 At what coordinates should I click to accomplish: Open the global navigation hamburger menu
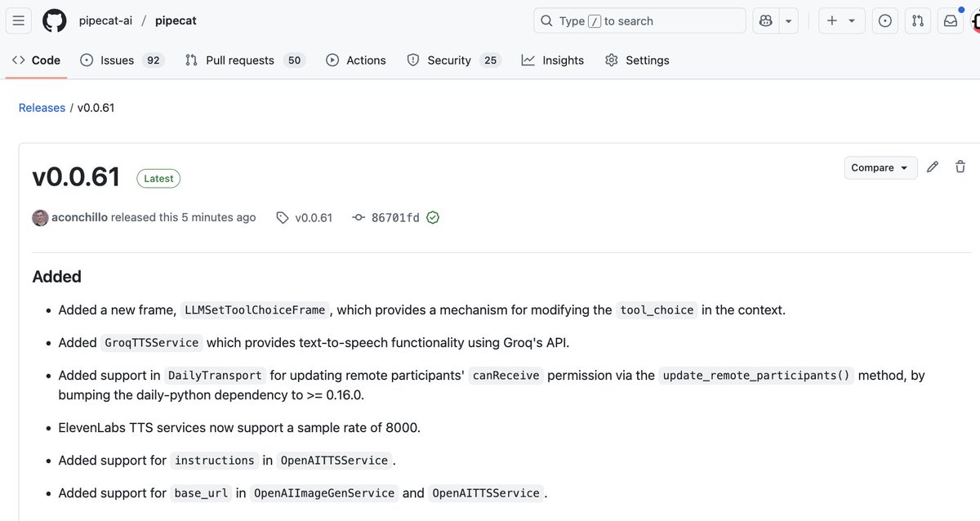18,20
